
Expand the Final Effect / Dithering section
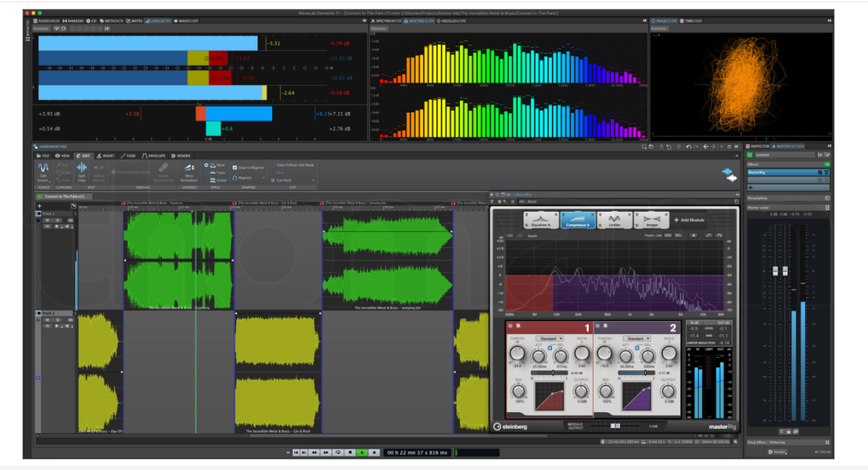click(x=788, y=443)
